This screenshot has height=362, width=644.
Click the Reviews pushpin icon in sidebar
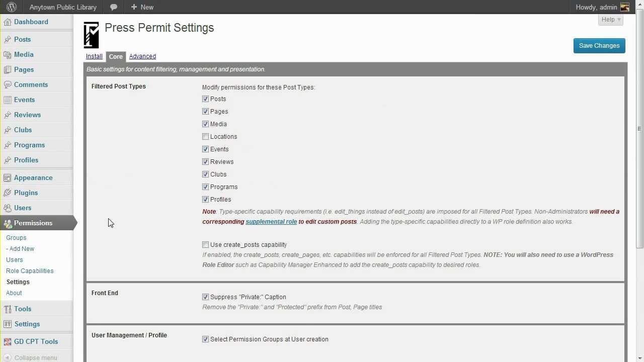click(8, 115)
